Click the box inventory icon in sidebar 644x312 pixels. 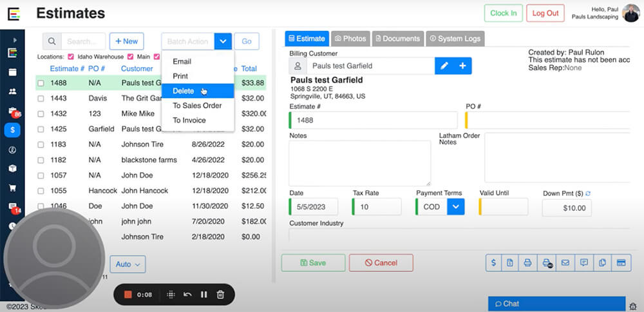[x=12, y=168]
